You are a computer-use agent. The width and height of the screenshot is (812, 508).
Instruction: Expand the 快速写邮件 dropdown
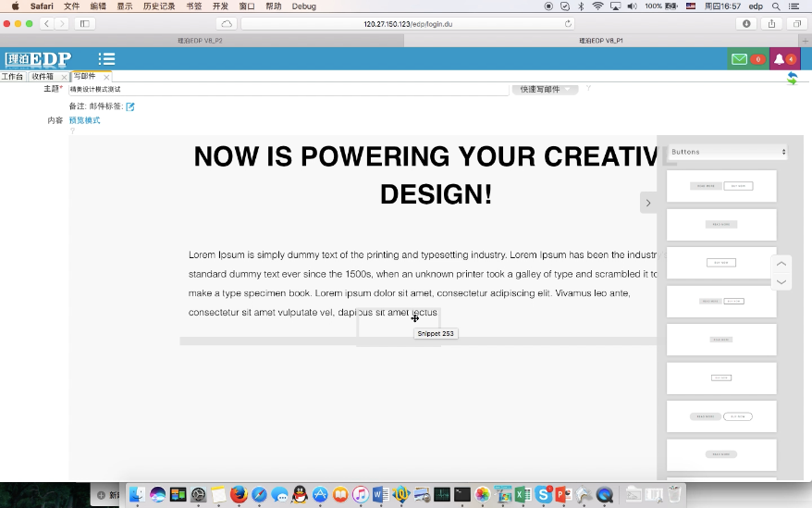[x=545, y=90]
